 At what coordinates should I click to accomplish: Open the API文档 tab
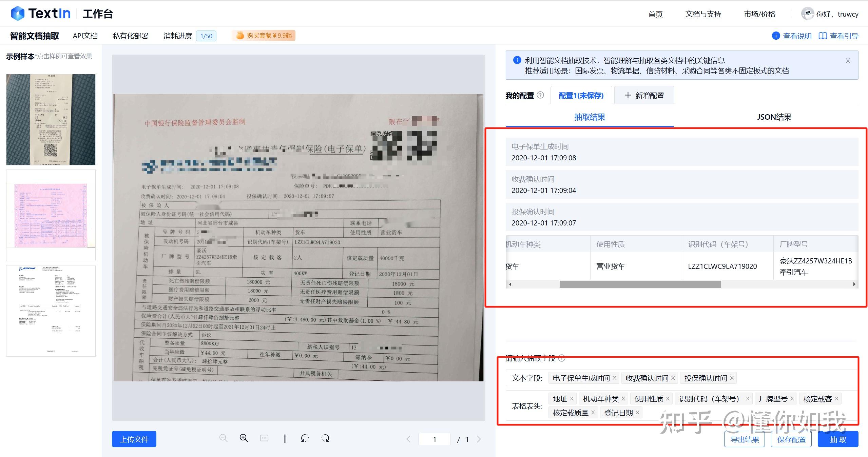pyautogui.click(x=85, y=35)
